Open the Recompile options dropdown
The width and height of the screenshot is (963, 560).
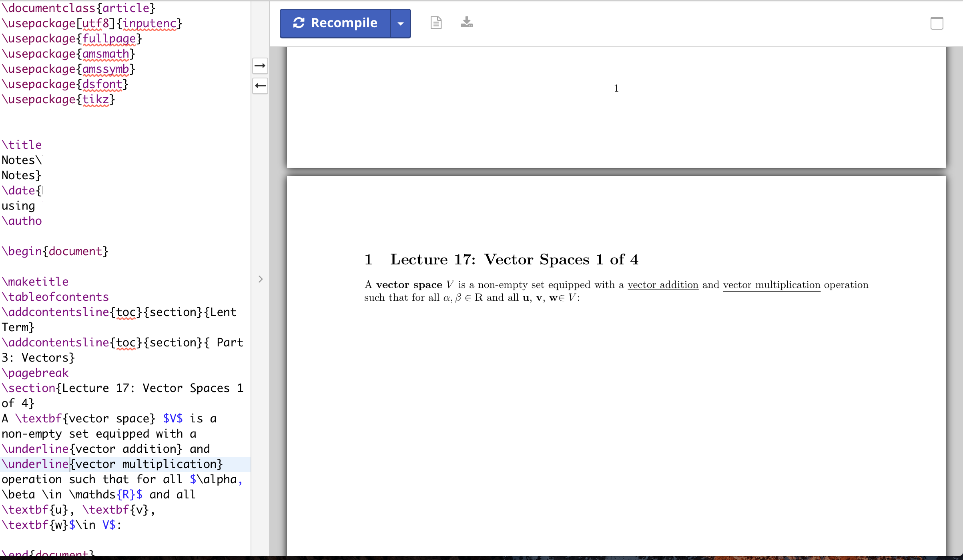coord(401,23)
